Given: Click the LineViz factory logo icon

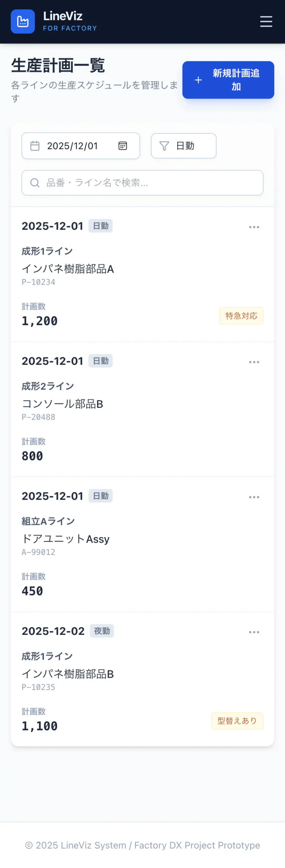Looking at the screenshot, I should pos(23,22).
